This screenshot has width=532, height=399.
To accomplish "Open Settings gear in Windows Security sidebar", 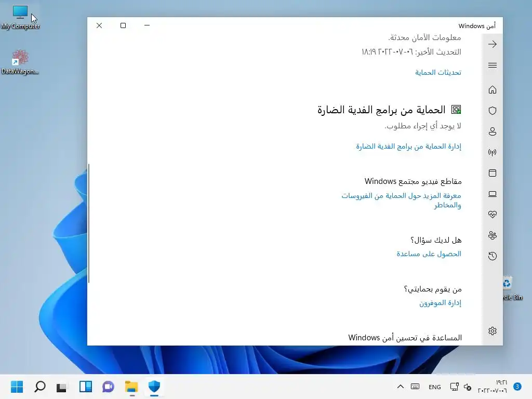I will (x=493, y=331).
